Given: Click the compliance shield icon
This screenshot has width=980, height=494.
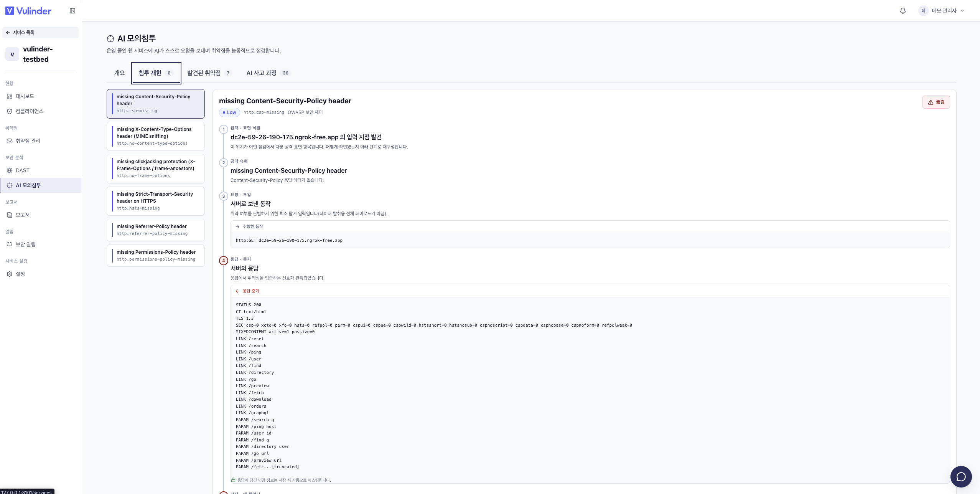Looking at the screenshot, I should 10,111.
